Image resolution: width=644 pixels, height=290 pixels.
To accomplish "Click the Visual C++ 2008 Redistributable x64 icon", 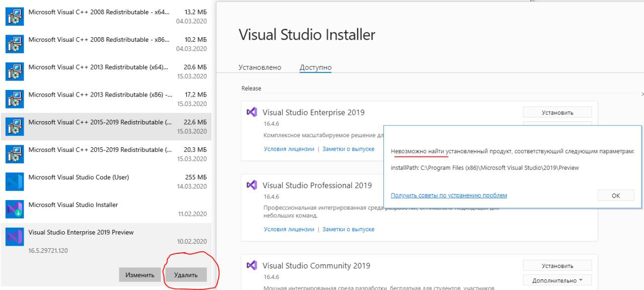I will [x=14, y=17].
